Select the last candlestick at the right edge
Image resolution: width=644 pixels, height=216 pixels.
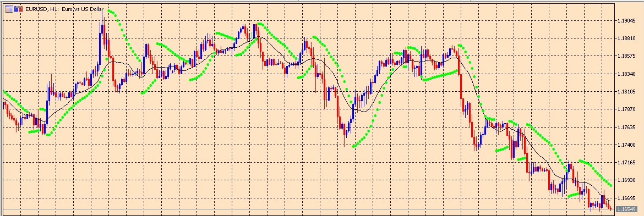point(611,209)
